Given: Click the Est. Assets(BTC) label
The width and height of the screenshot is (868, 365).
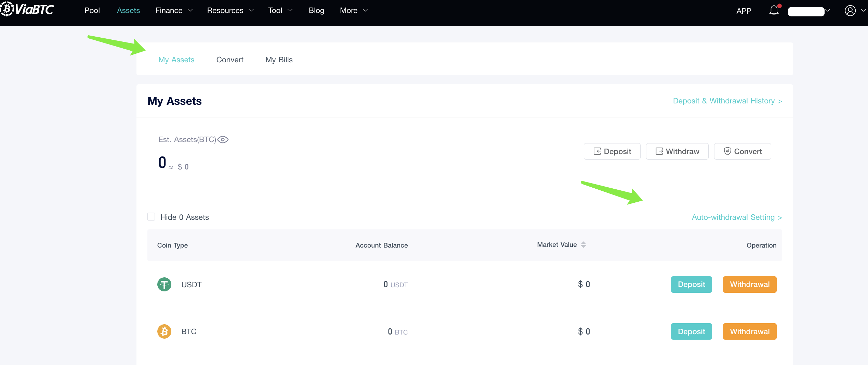Looking at the screenshot, I should point(187,140).
